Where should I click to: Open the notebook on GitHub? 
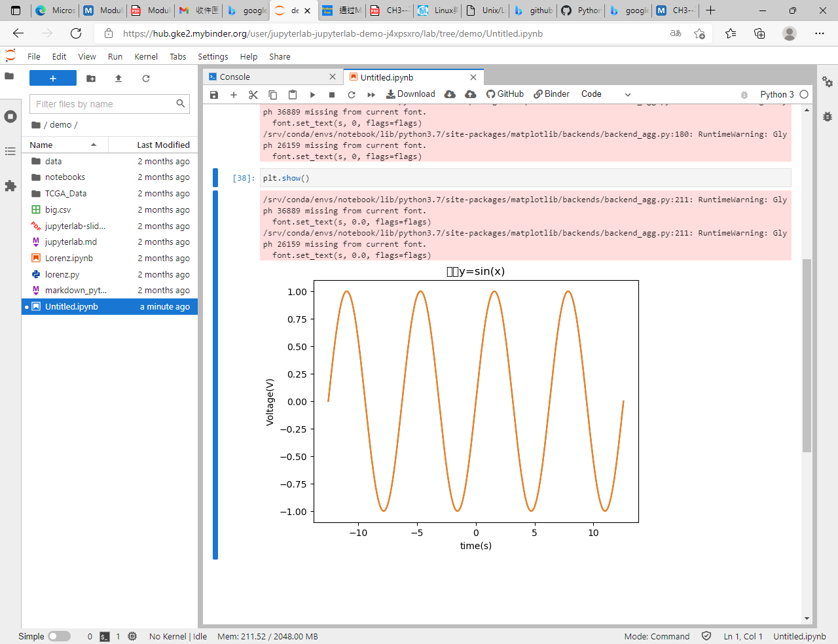pyautogui.click(x=505, y=94)
